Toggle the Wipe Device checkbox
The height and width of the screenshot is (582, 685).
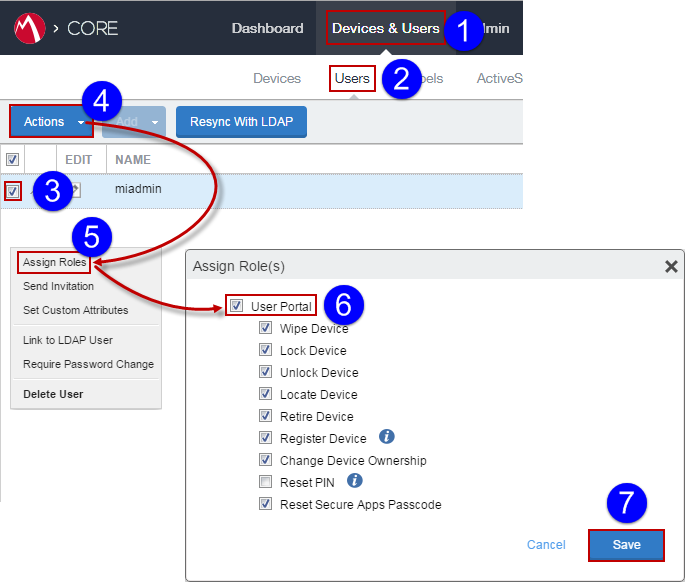(265, 328)
